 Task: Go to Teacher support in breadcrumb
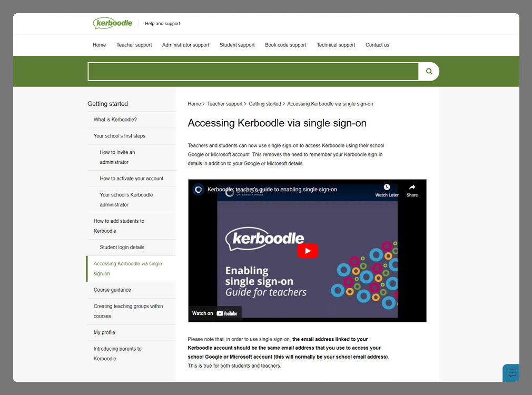224,104
